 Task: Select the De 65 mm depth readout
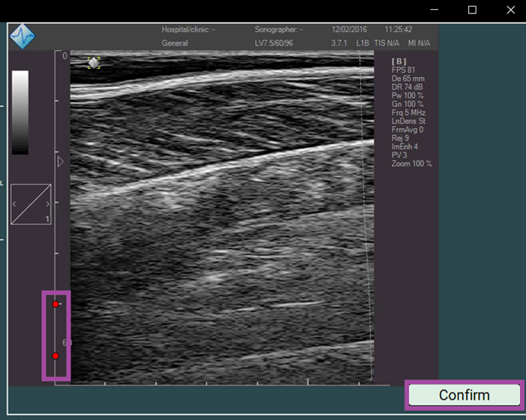click(x=407, y=79)
